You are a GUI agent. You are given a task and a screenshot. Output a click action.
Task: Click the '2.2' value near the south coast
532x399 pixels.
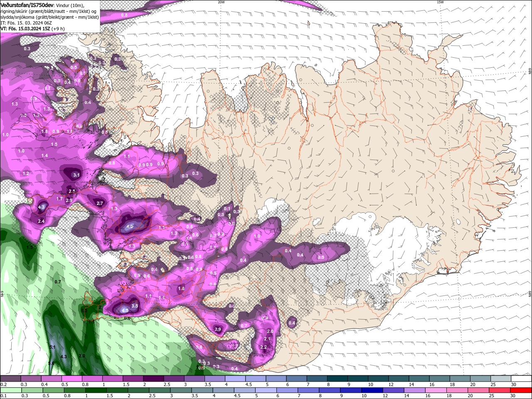(264, 347)
